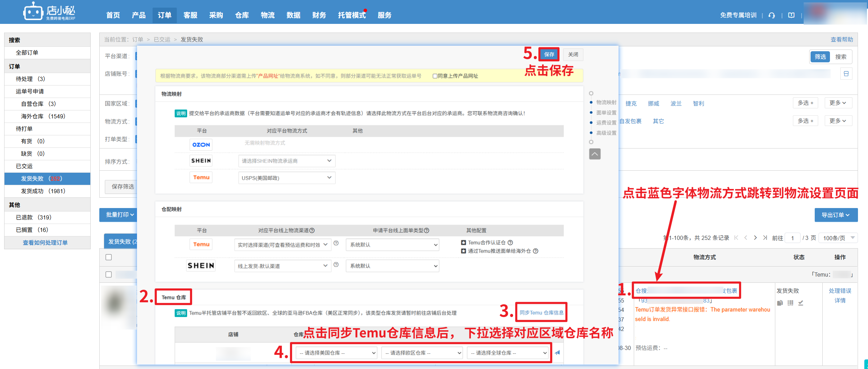Click help icon next to Temu合作认证仓

click(510, 243)
